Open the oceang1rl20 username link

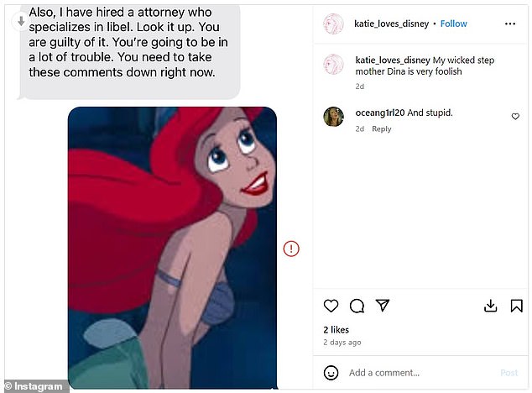coord(380,113)
